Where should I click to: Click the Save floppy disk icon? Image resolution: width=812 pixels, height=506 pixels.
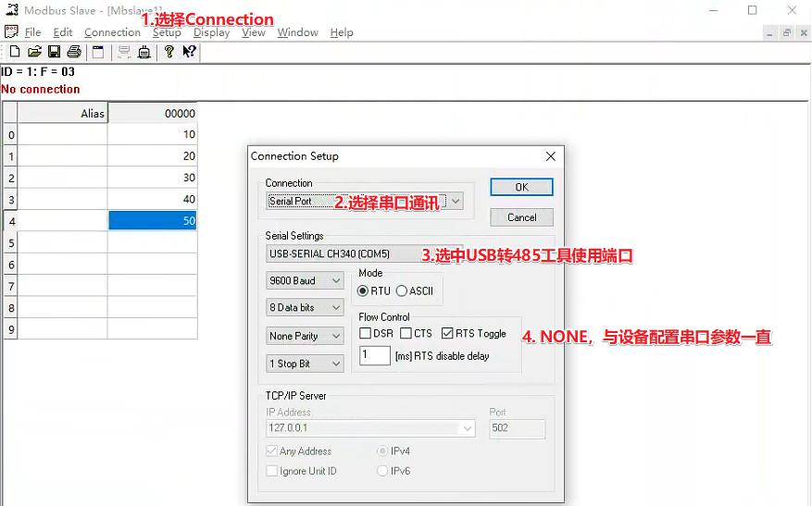(54, 52)
